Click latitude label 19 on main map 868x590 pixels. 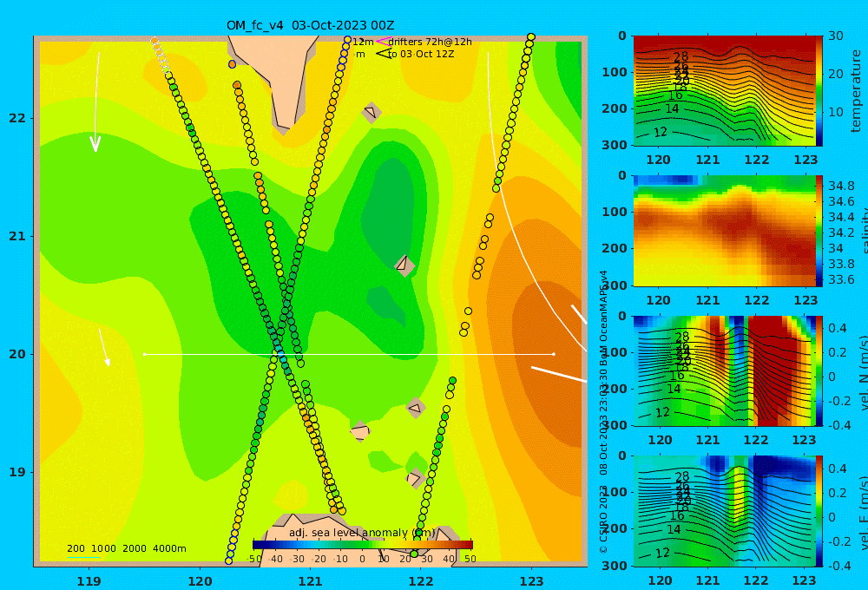[17, 472]
